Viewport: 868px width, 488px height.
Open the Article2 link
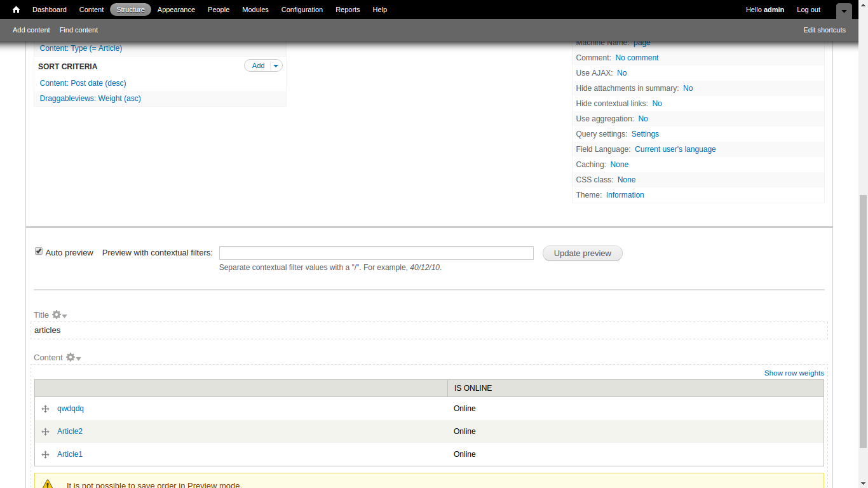(70, 431)
